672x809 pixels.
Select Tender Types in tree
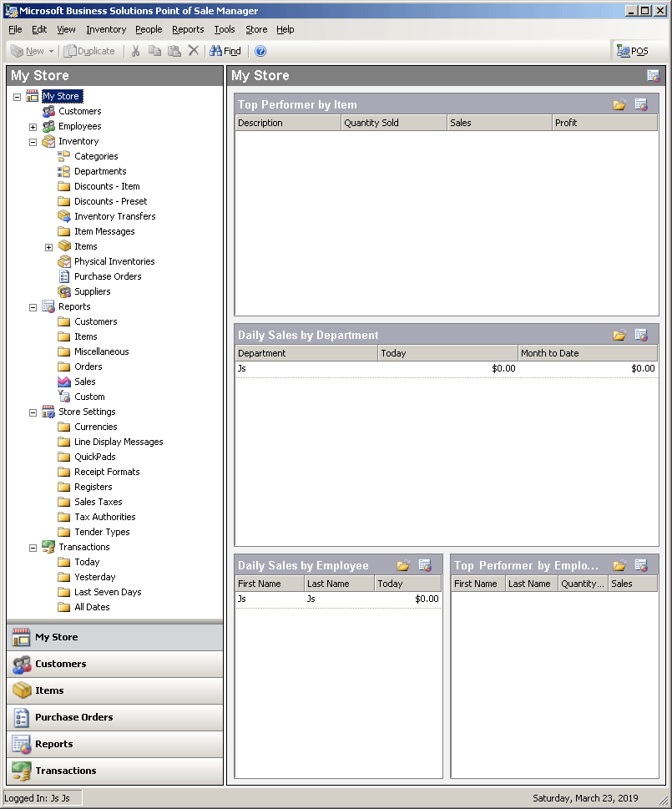[102, 532]
